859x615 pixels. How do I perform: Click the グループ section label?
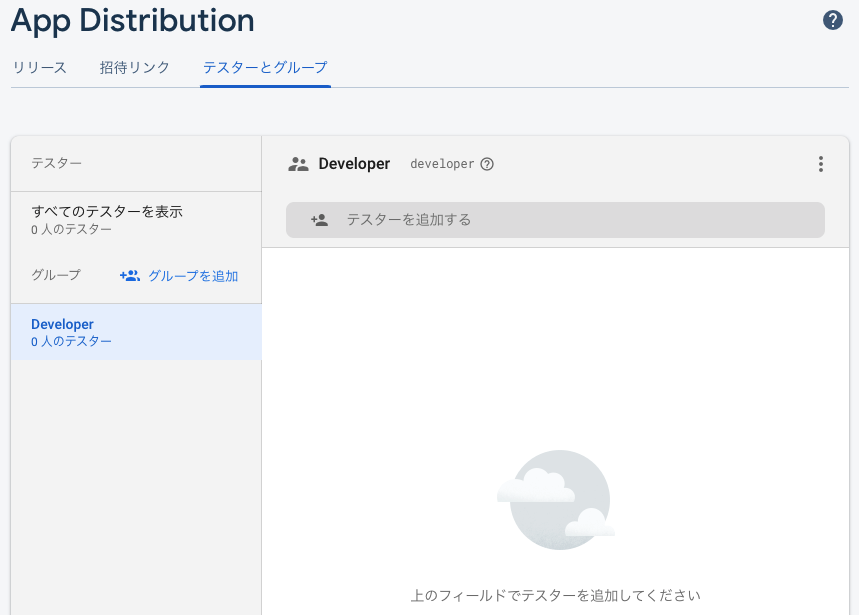(x=56, y=275)
